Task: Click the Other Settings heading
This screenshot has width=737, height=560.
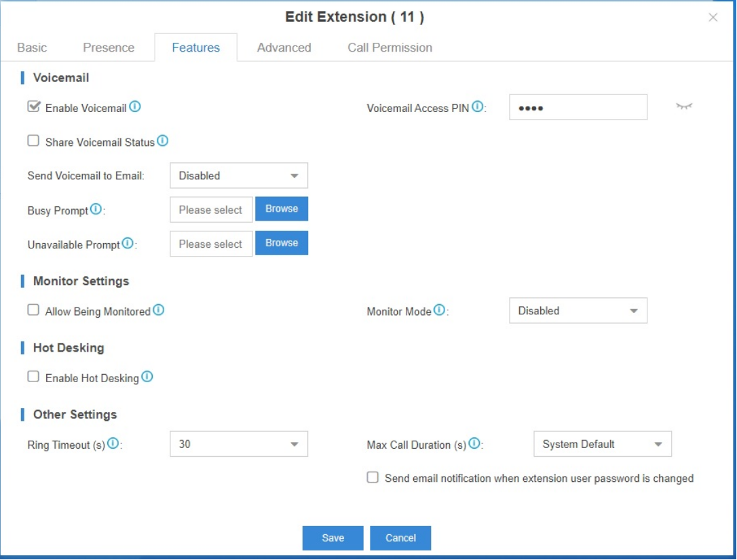Action: point(75,415)
